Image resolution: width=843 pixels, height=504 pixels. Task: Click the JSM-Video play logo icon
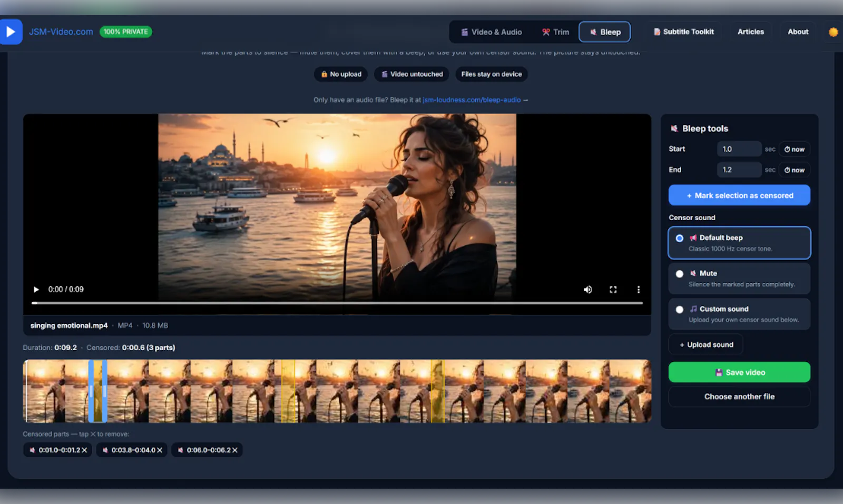click(x=11, y=32)
